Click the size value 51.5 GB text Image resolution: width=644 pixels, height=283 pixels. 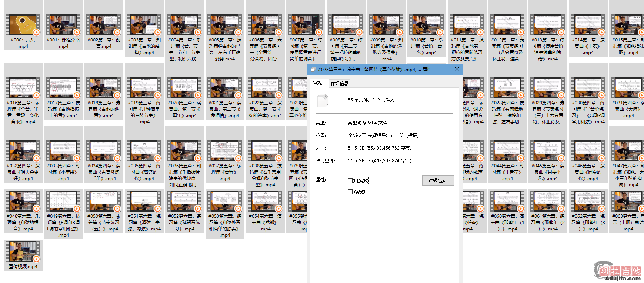(x=380, y=148)
